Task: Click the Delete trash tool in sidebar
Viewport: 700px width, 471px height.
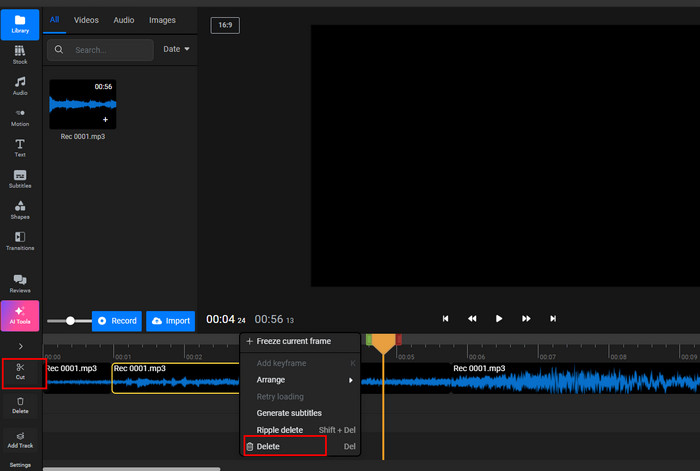Action: tap(20, 405)
